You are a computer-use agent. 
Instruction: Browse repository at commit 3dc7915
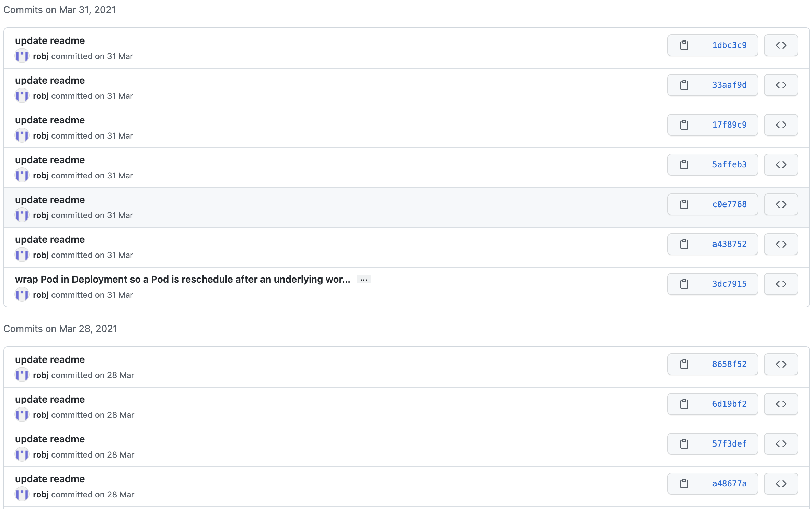(x=781, y=284)
